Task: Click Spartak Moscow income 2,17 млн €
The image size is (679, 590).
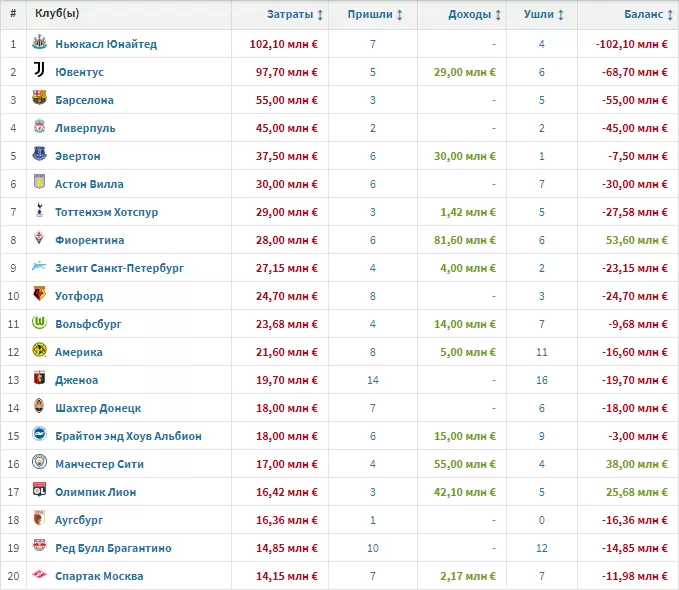Action: tap(468, 576)
